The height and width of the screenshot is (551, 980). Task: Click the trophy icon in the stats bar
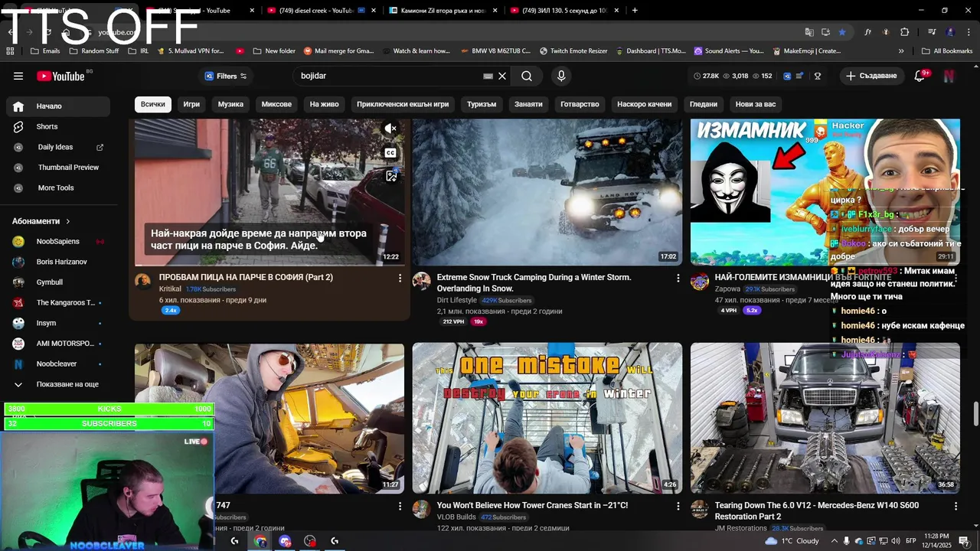(818, 76)
